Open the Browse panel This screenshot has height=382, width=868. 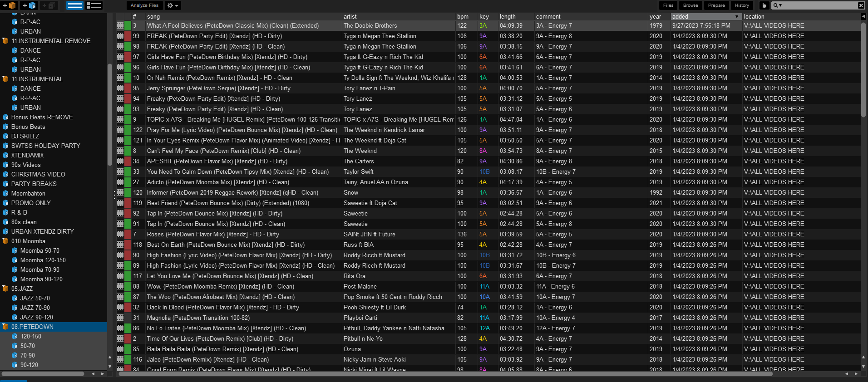coord(690,5)
